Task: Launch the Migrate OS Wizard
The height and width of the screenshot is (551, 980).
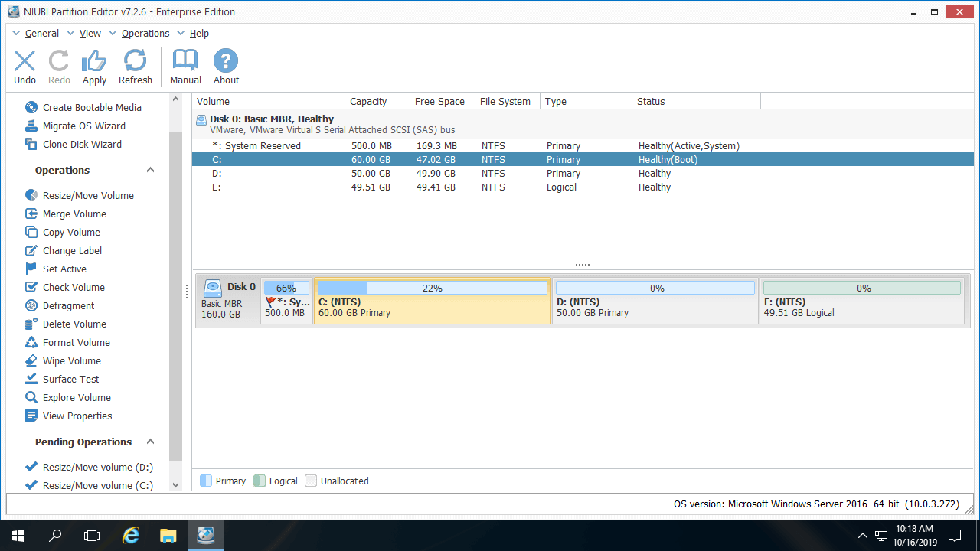Action: (83, 126)
